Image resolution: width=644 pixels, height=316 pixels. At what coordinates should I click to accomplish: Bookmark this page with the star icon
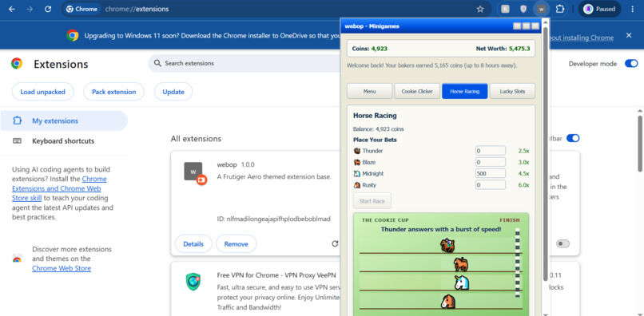point(480,9)
